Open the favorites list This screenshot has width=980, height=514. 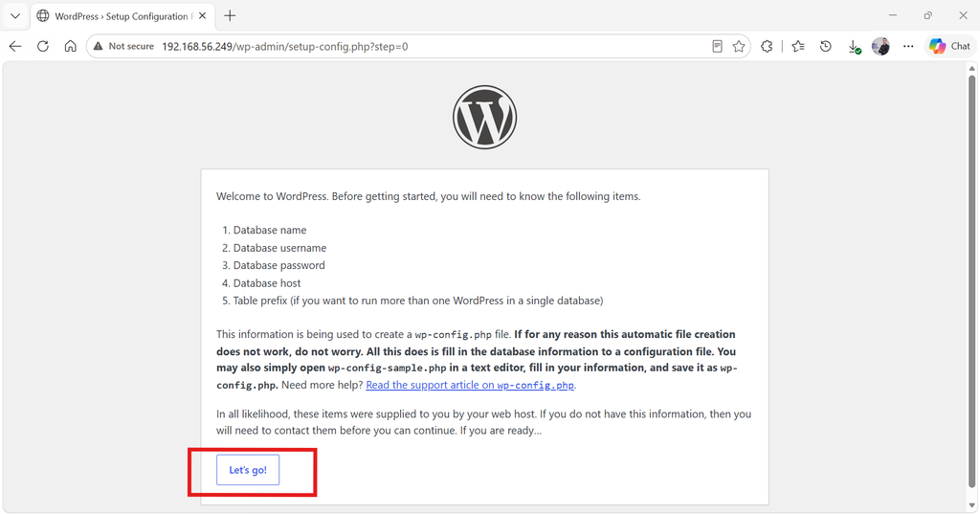pos(798,46)
